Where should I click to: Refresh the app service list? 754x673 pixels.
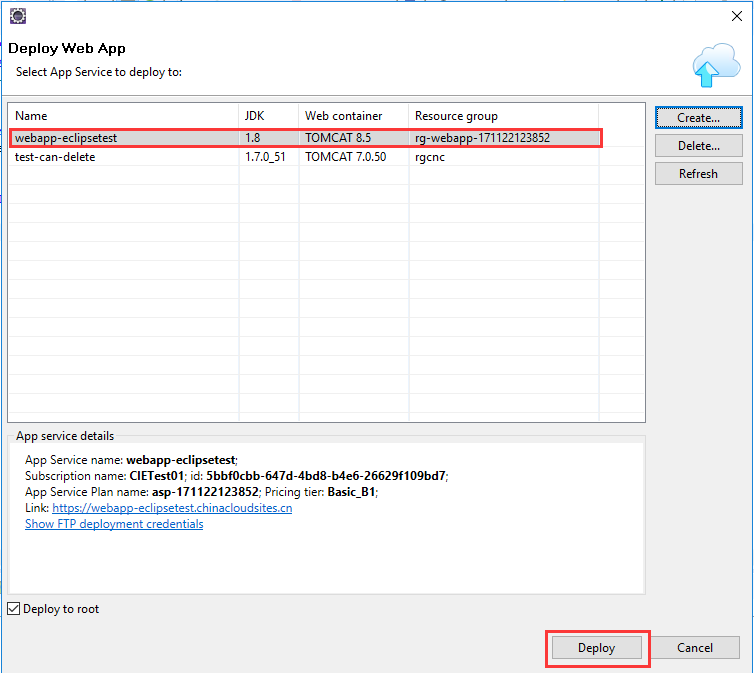(698, 173)
